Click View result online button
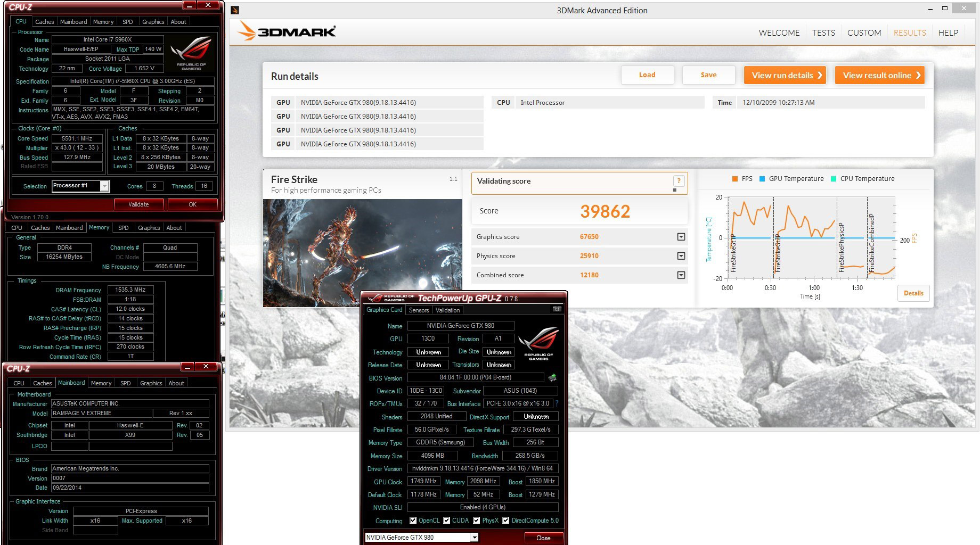The width and height of the screenshot is (980, 545). click(x=879, y=75)
